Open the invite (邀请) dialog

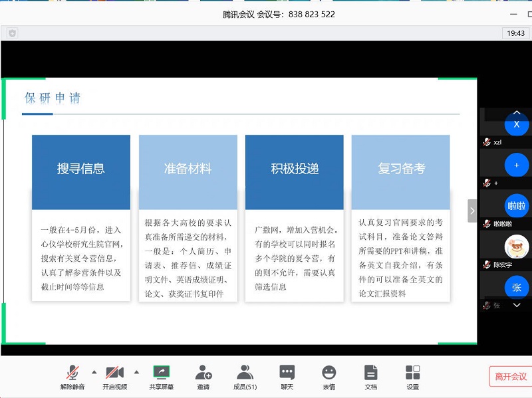(x=203, y=373)
